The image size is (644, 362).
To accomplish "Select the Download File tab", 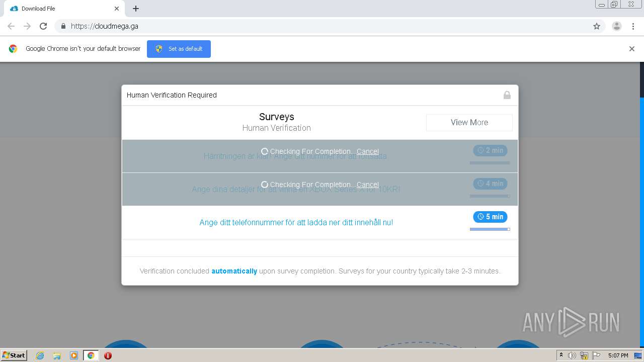I will 64,9.
